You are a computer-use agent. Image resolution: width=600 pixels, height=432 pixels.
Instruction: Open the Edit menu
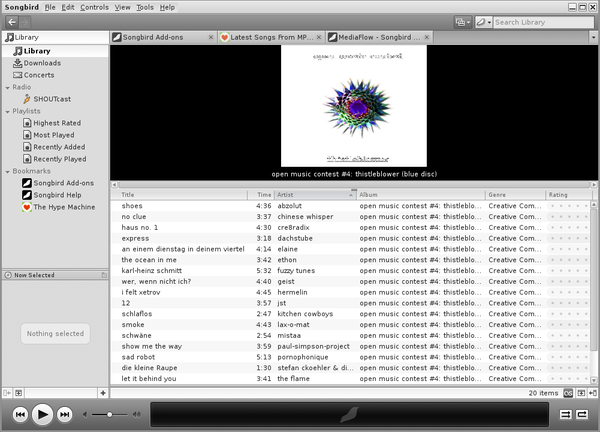pos(68,7)
